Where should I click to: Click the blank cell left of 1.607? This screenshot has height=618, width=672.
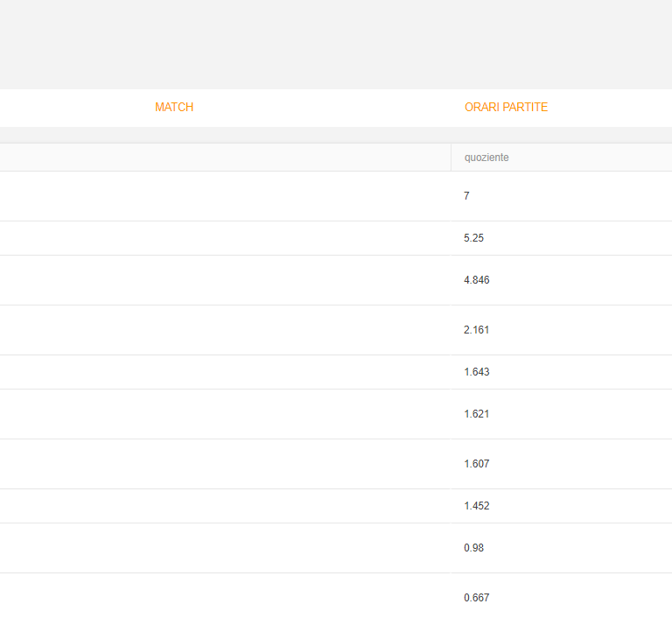226,464
